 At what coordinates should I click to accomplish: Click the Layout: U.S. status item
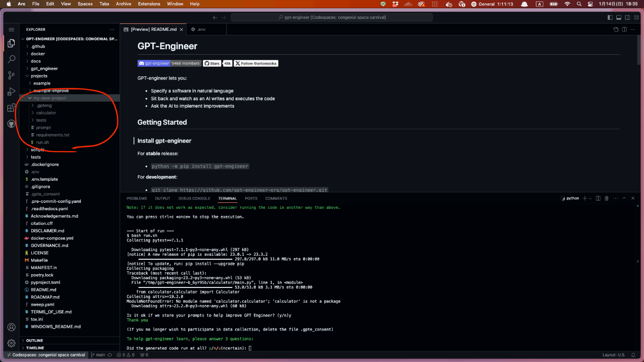(614, 355)
